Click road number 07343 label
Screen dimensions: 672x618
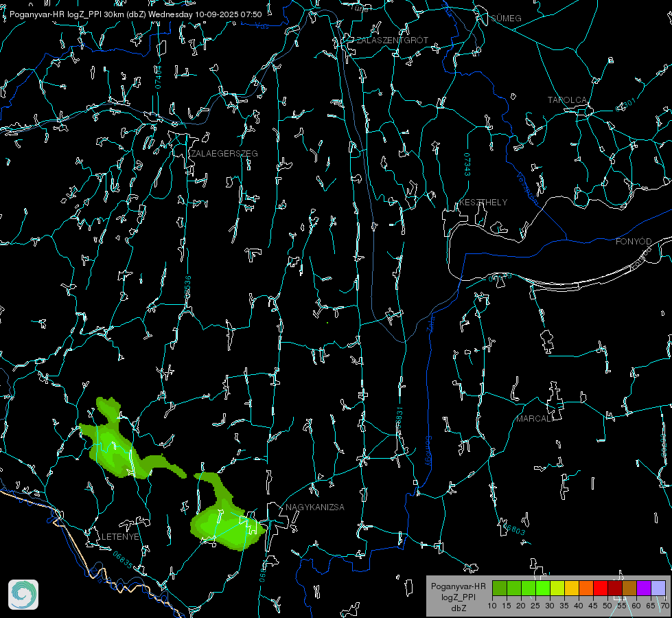point(467,165)
